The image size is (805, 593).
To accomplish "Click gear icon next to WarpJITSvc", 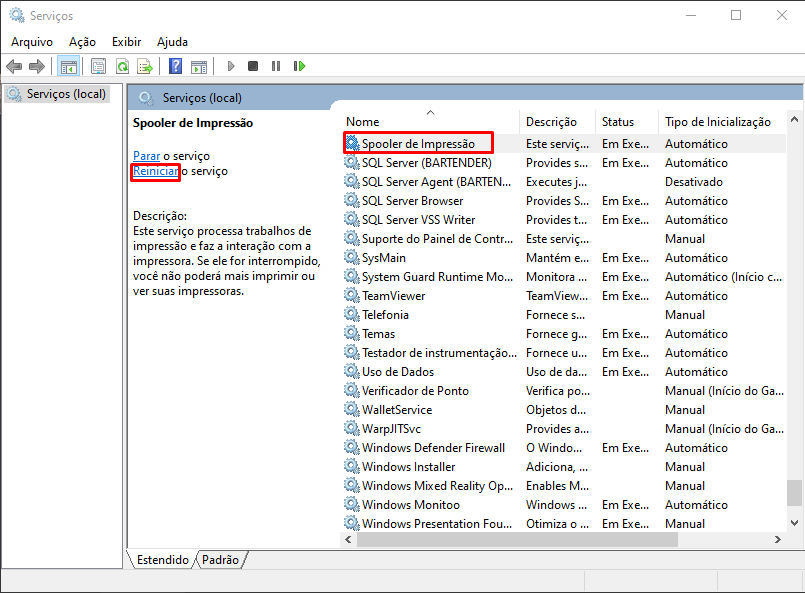I will coord(352,429).
